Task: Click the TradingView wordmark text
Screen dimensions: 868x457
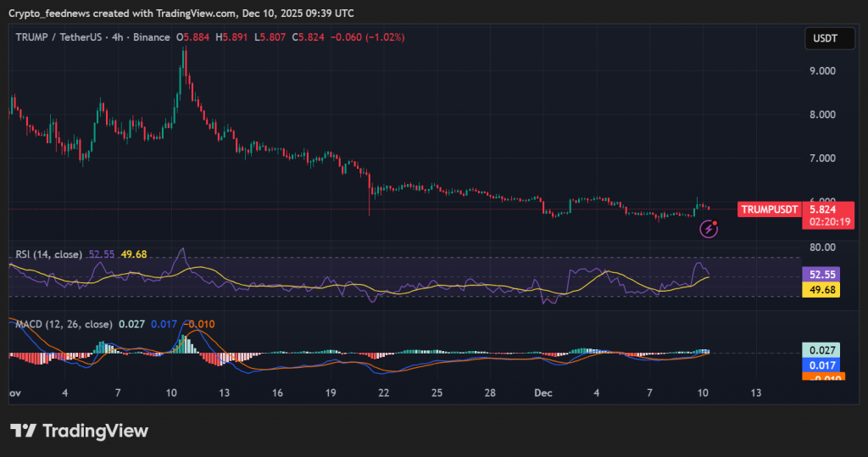Action: (95, 431)
